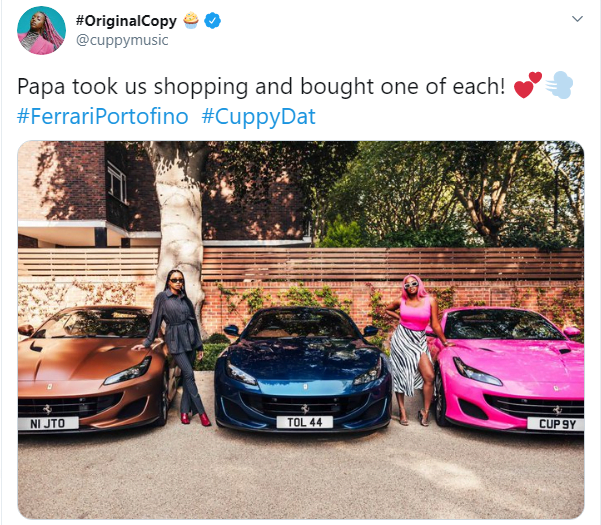The width and height of the screenshot is (601, 525).
Task: Click the two red hearts emoji
Action: [x=528, y=85]
